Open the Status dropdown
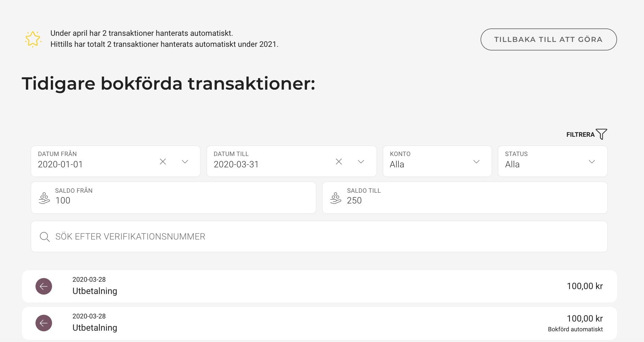Viewport: 644px width, 342px height. (x=552, y=161)
